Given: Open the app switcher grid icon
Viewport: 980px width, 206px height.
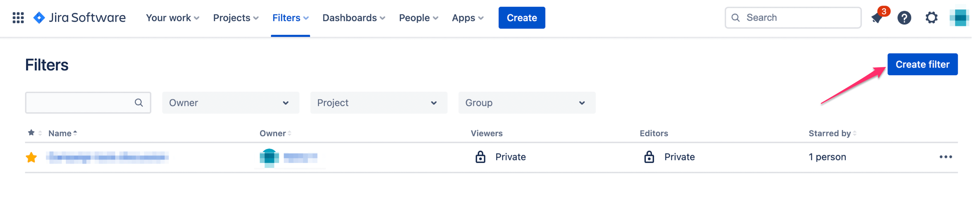Looking at the screenshot, I should pos(18,18).
